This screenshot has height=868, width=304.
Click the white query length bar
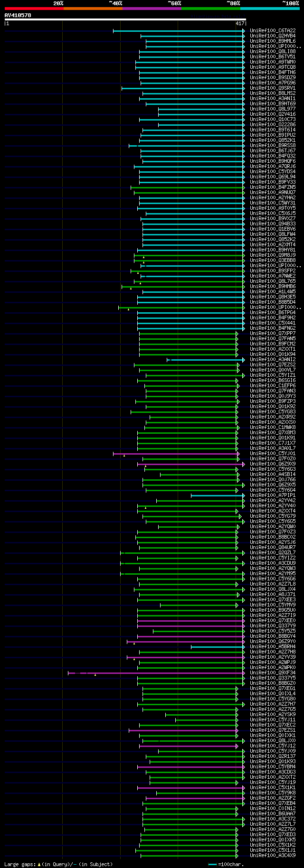click(125, 20)
